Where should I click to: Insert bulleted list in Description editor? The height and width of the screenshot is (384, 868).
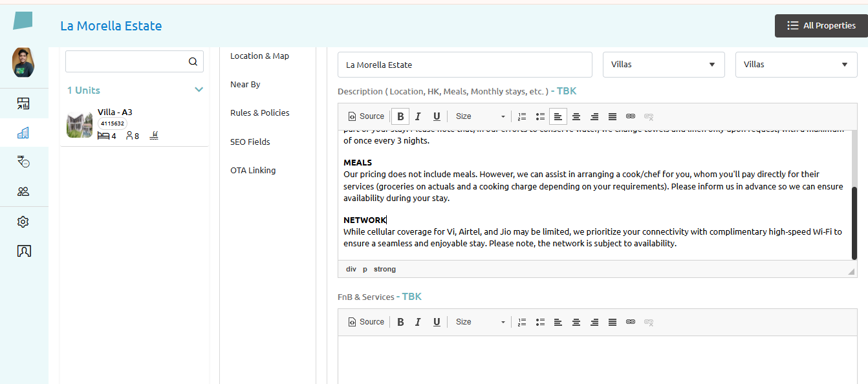(540, 116)
